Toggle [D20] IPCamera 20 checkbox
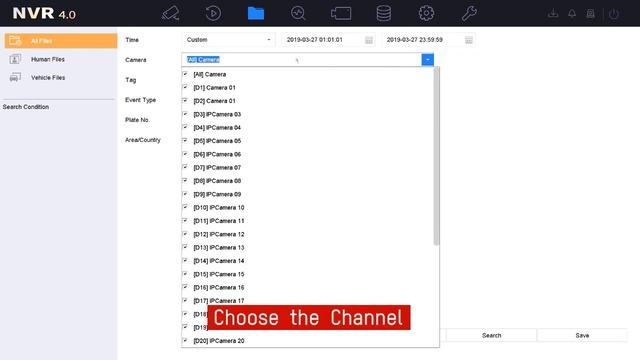Image resolution: width=640 pixels, height=360 pixels. (x=185, y=340)
